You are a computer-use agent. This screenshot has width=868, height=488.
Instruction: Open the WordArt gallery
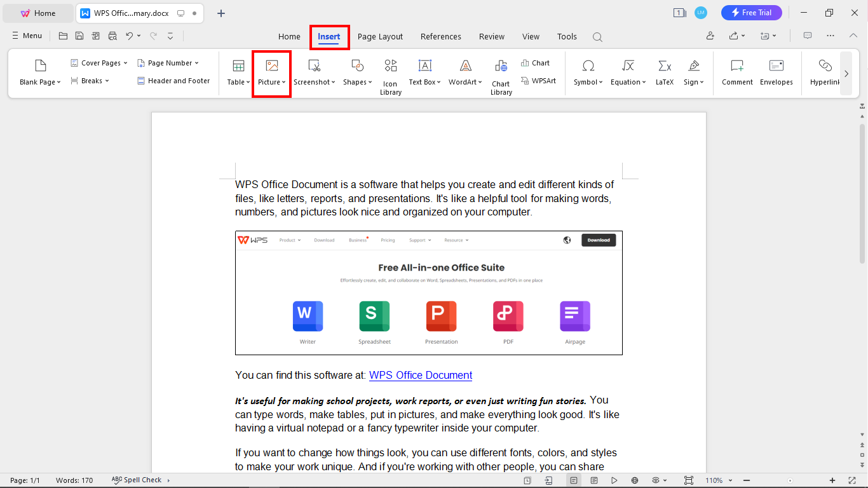pos(465,72)
